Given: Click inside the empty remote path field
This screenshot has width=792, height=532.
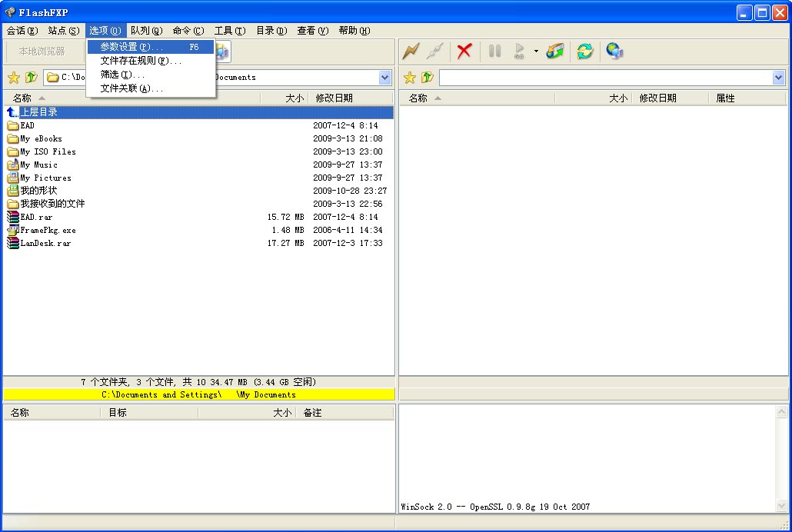Looking at the screenshot, I should point(606,78).
